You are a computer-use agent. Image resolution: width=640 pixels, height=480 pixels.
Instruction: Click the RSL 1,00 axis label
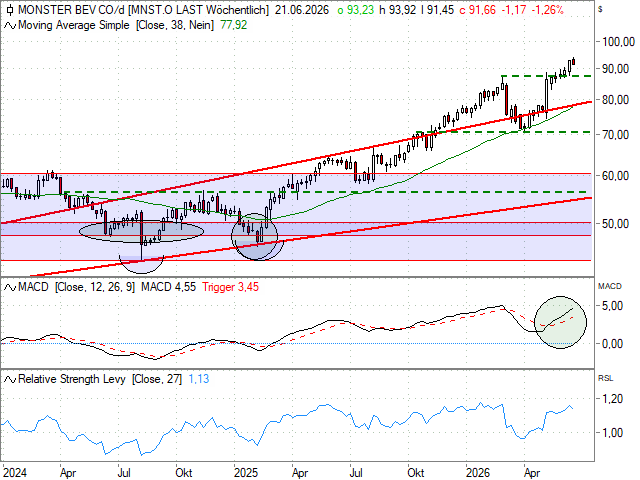pyautogui.click(x=612, y=433)
